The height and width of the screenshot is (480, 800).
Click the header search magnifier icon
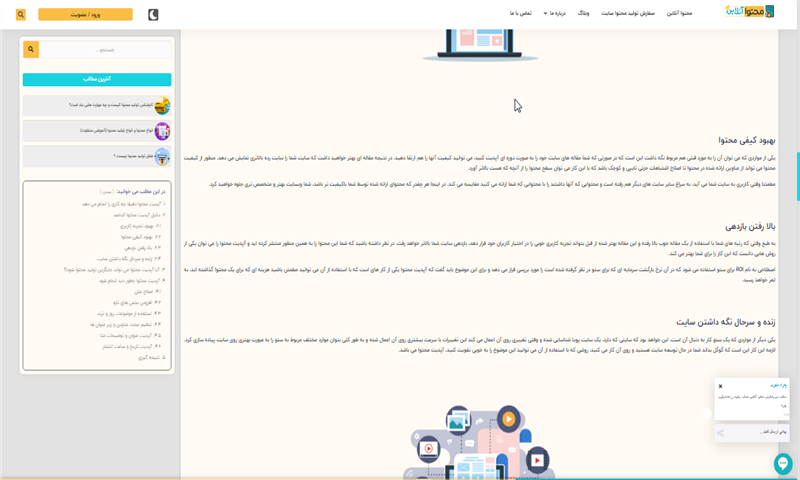coord(19,14)
